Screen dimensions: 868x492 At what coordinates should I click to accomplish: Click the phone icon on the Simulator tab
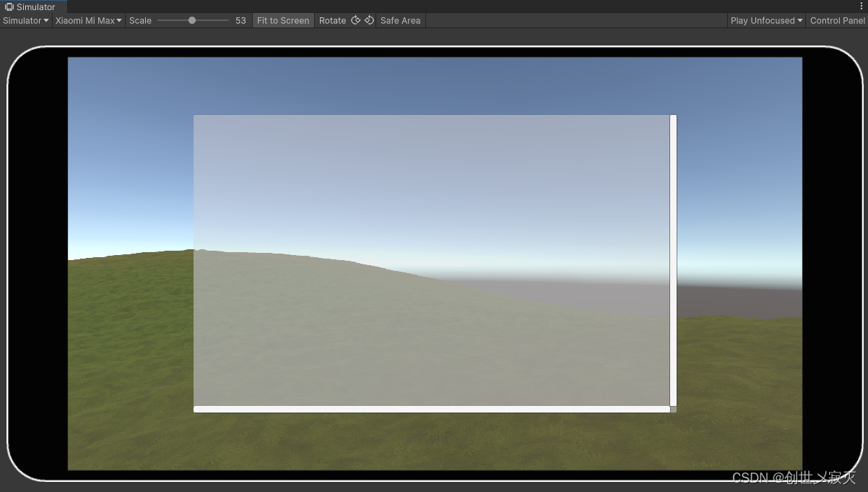pyautogui.click(x=9, y=7)
